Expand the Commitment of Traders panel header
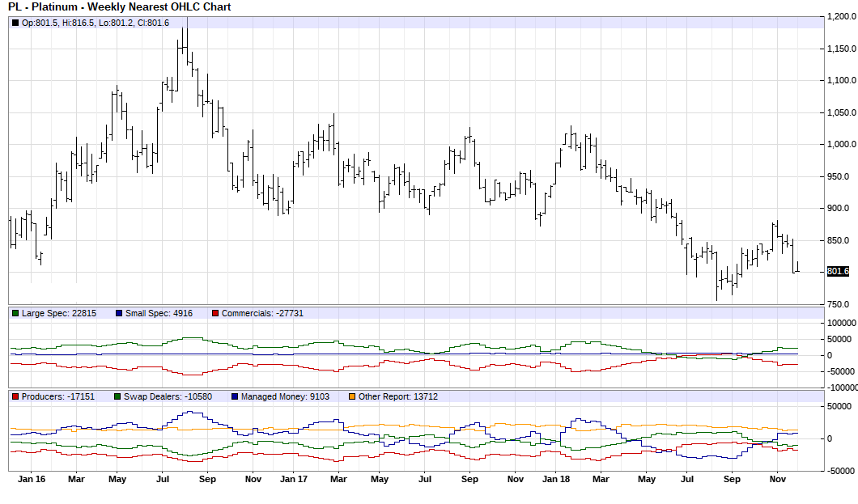The image size is (858, 504). point(486,311)
